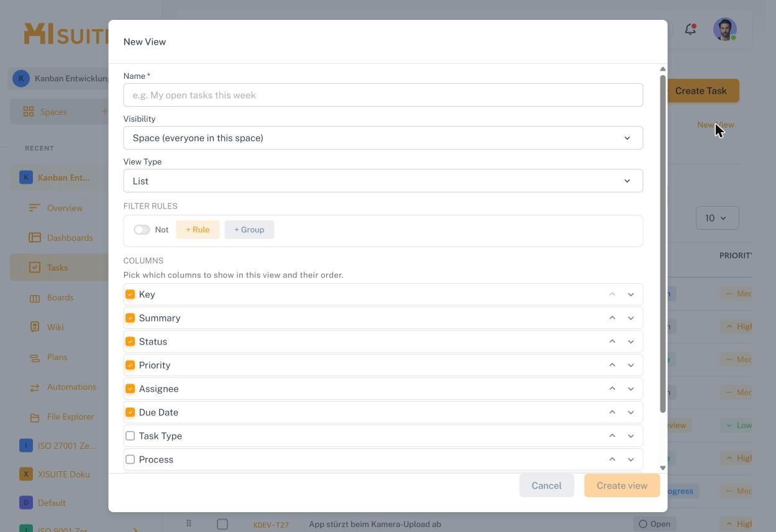
Task: Move Assignee column down
Action: click(631, 389)
